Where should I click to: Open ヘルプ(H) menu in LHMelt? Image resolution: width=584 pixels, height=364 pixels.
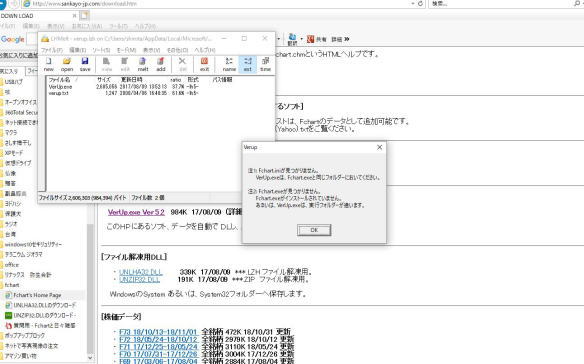point(205,50)
